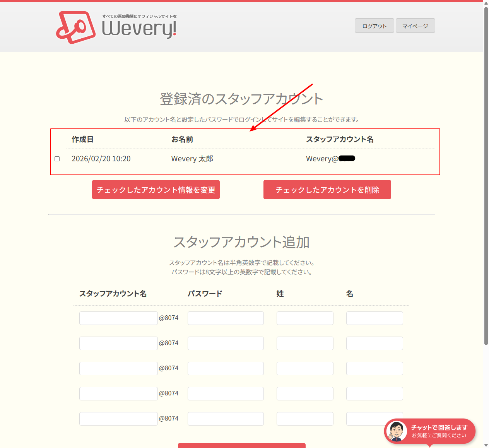Check the Wevery 太郎 account checkbox
The height and width of the screenshot is (448, 489).
point(57,159)
